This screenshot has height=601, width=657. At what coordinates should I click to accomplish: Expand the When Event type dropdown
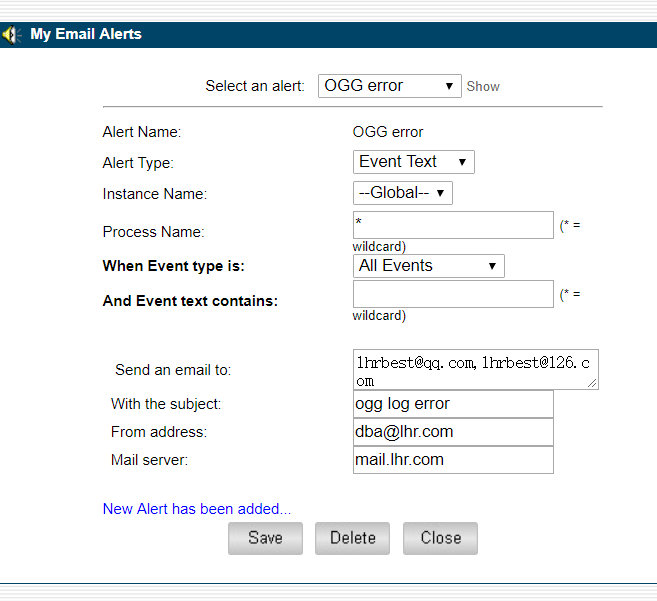pos(428,266)
